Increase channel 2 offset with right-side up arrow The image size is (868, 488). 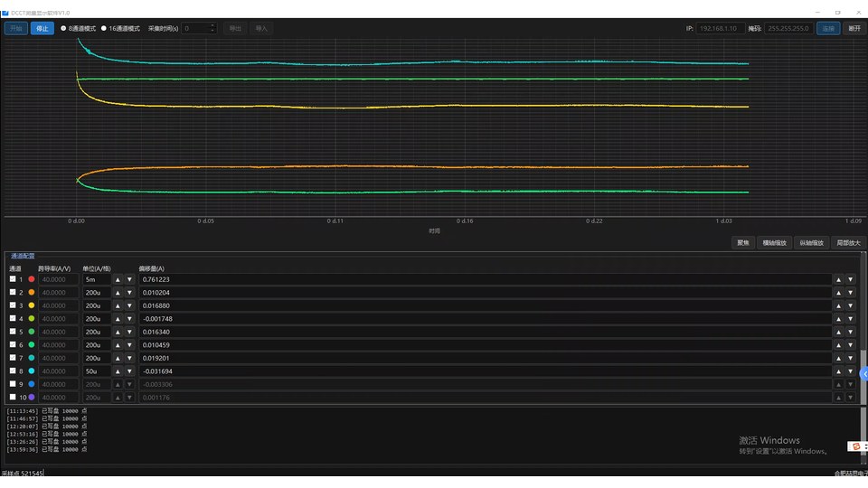coord(839,292)
